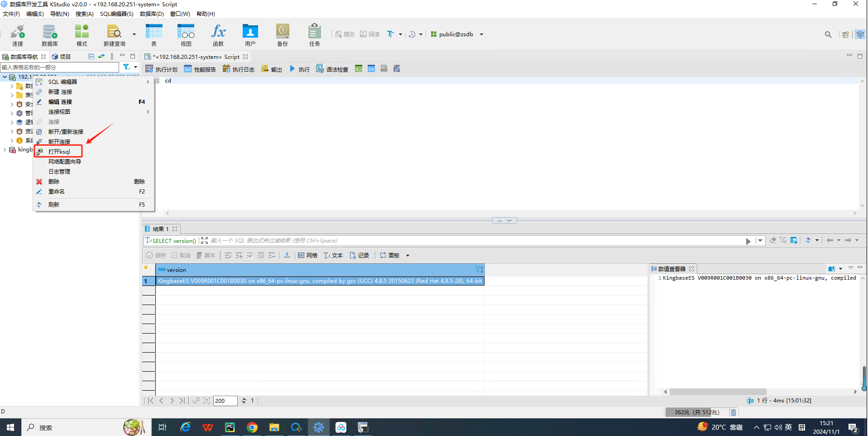Run the script with 执行 button

(x=299, y=69)
